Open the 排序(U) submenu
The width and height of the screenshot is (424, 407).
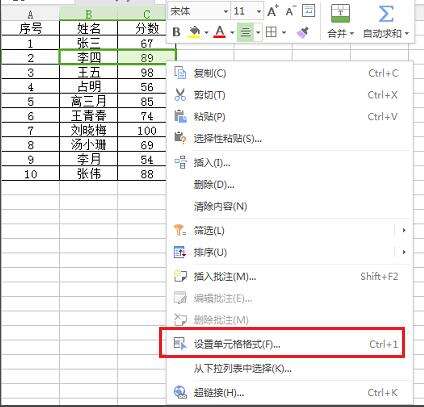289,252
